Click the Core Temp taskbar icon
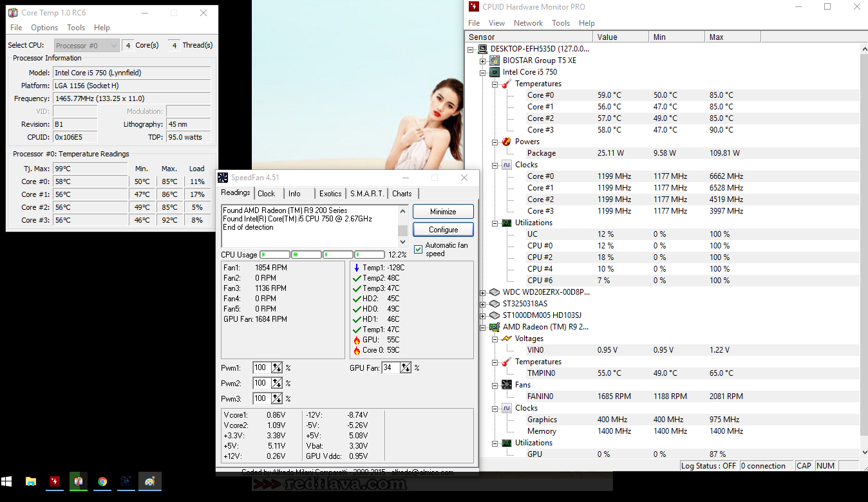The image size is (868, 502). (x=79, y=481)
